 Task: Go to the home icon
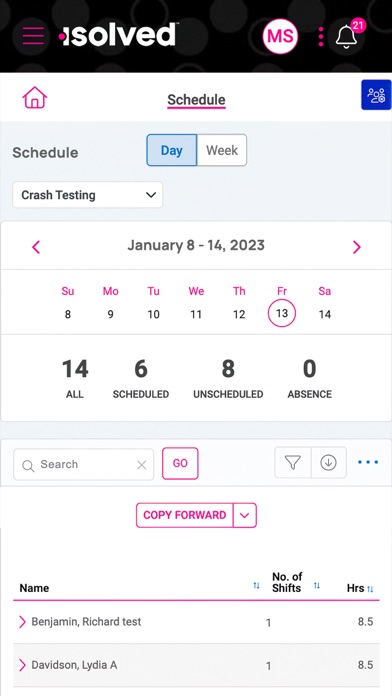coord(35,97)
